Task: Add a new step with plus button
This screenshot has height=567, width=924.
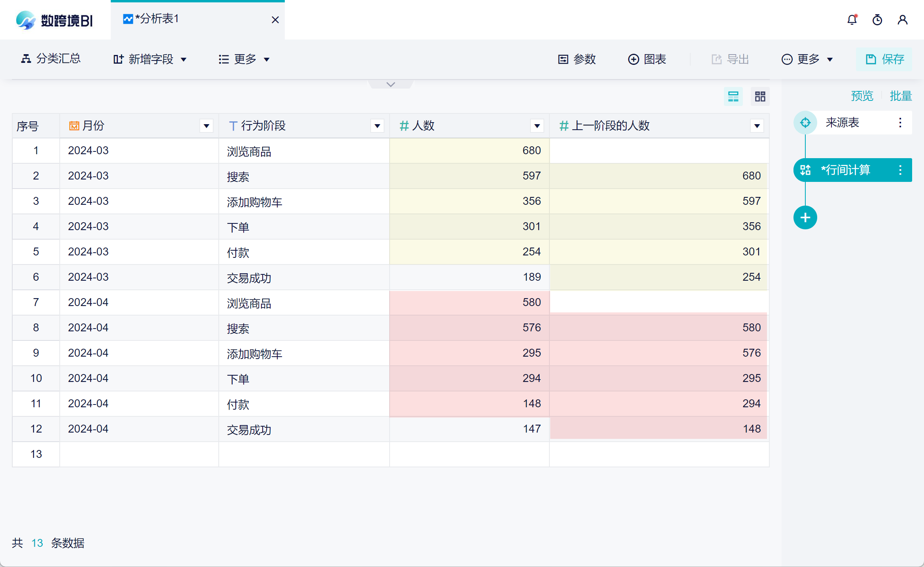Action: (x=805, y=217)
